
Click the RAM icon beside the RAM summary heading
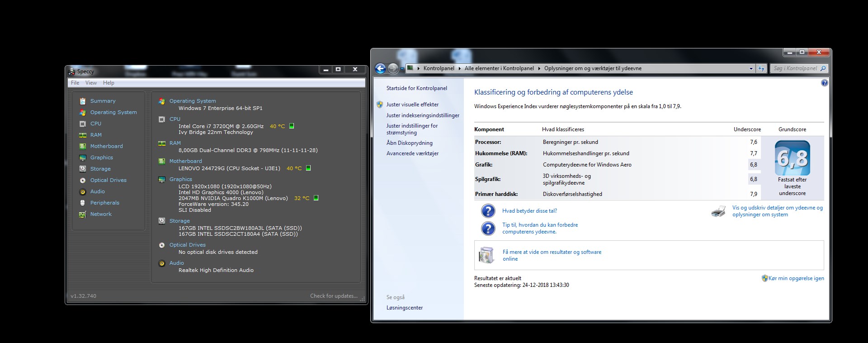click(162, 143)
